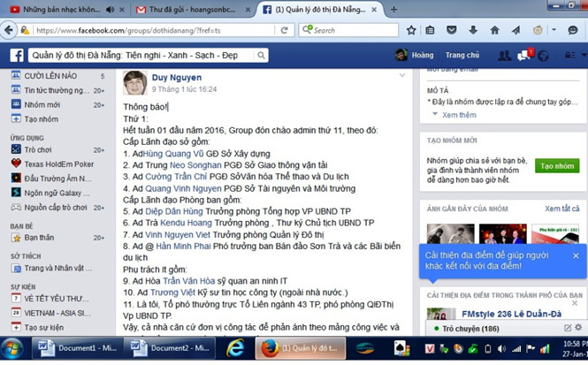Viewport: 588px width, 365px height.
Task: Open the Tin tức thường ng... group
Action: (57, 90)
